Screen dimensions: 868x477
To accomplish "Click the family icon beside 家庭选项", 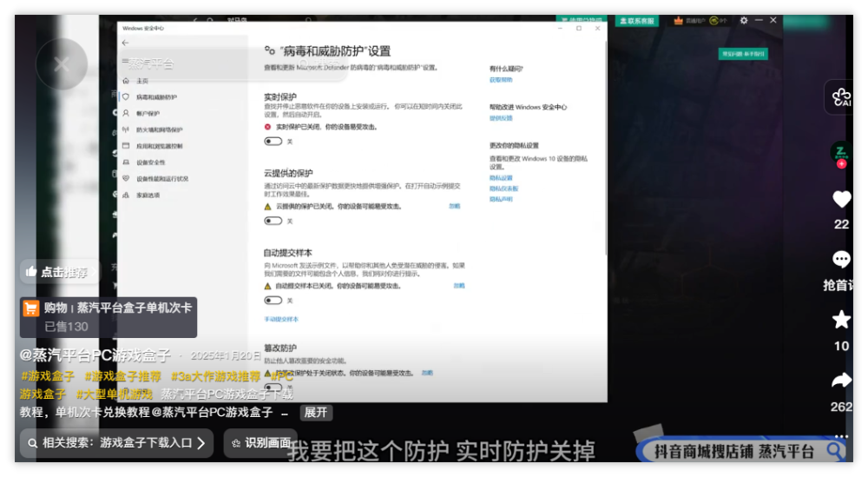I will (x=126, y=195).
